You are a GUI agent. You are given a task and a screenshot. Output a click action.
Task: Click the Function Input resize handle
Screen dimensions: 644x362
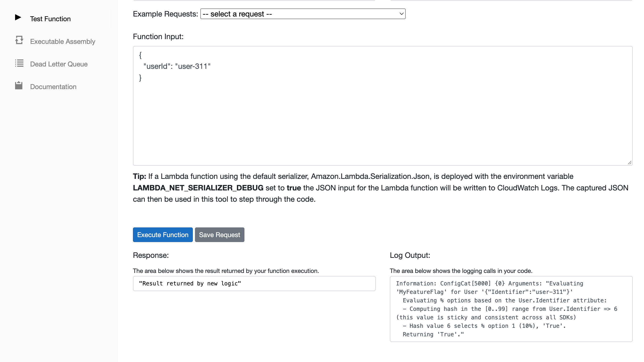(x=629, y=163)
